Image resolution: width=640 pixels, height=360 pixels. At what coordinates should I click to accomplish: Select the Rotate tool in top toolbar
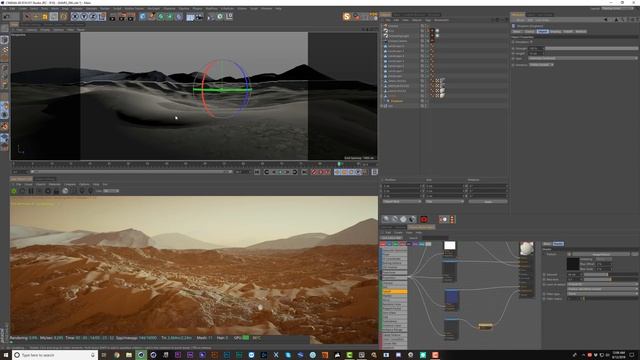point(54,17)
